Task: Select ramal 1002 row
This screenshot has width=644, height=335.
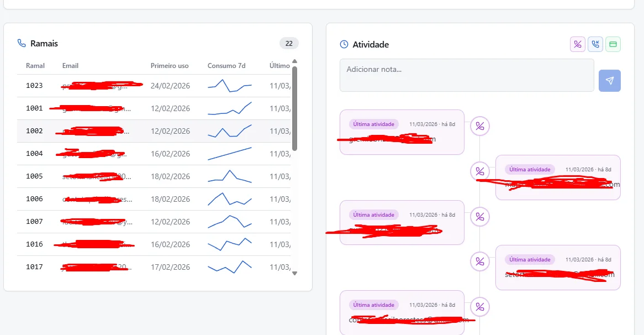Action: 154,131
